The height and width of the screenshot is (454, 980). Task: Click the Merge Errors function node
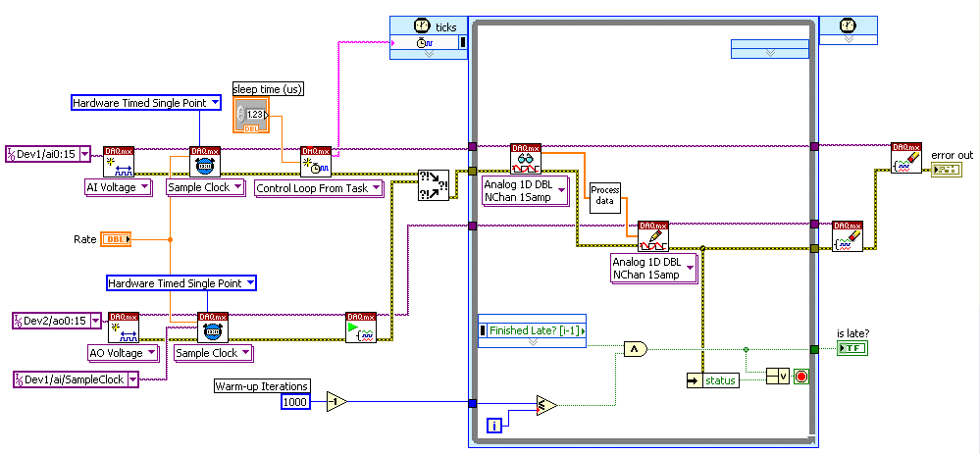point(433,184)
